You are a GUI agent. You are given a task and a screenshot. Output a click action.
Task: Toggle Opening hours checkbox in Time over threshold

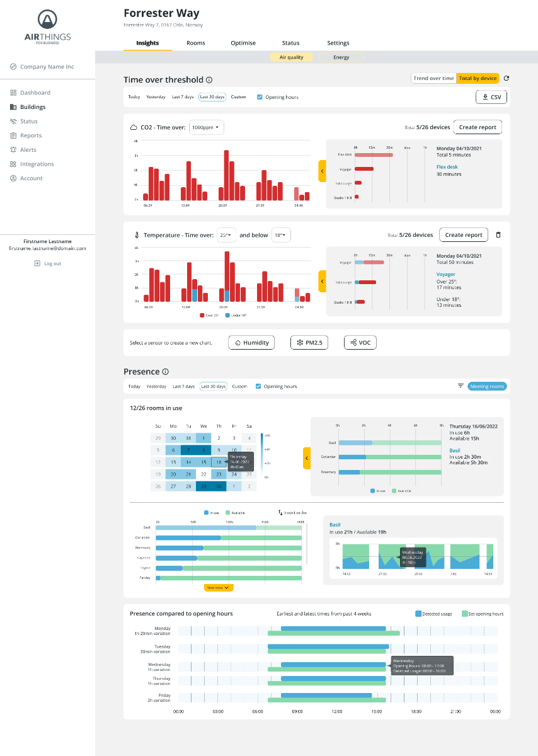pos(260,97)
